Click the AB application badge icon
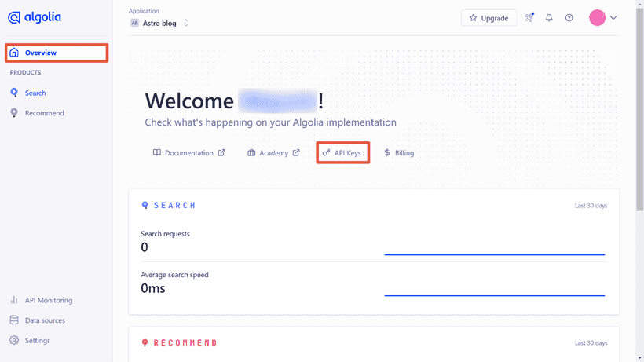 point(135,24)
